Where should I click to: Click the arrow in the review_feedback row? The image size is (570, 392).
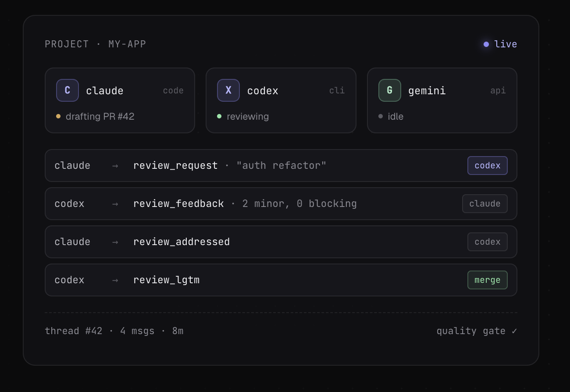point(115,204)
